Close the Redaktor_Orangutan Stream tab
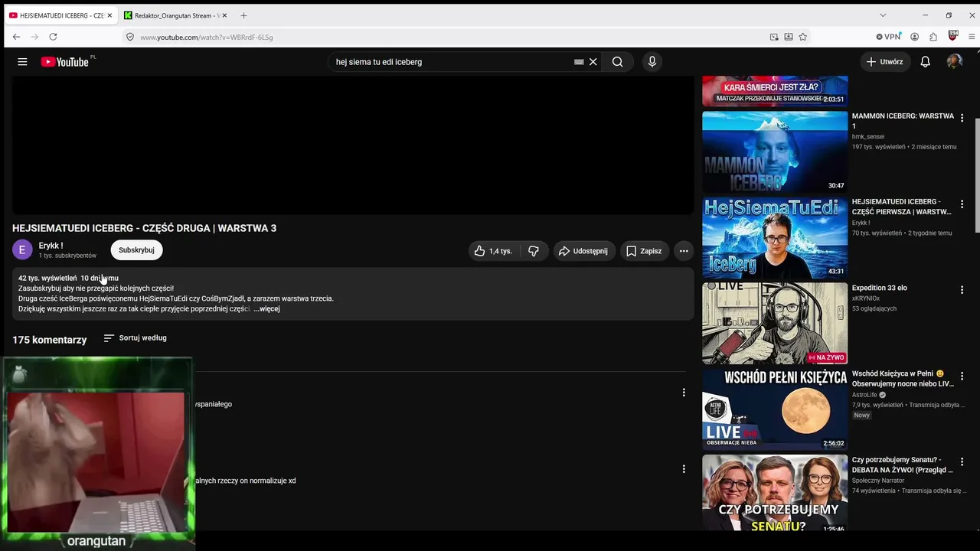The image size is (980, 551). 224,15
